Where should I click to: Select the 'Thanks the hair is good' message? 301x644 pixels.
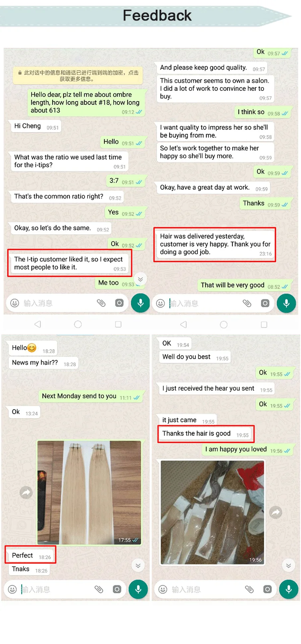click(x=205, y=434)
